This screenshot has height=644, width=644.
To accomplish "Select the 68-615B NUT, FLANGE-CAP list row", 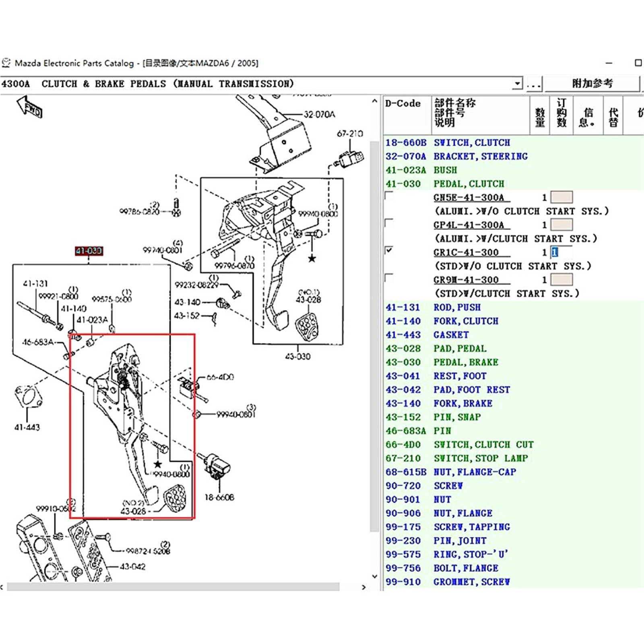I will pos(514,472).
